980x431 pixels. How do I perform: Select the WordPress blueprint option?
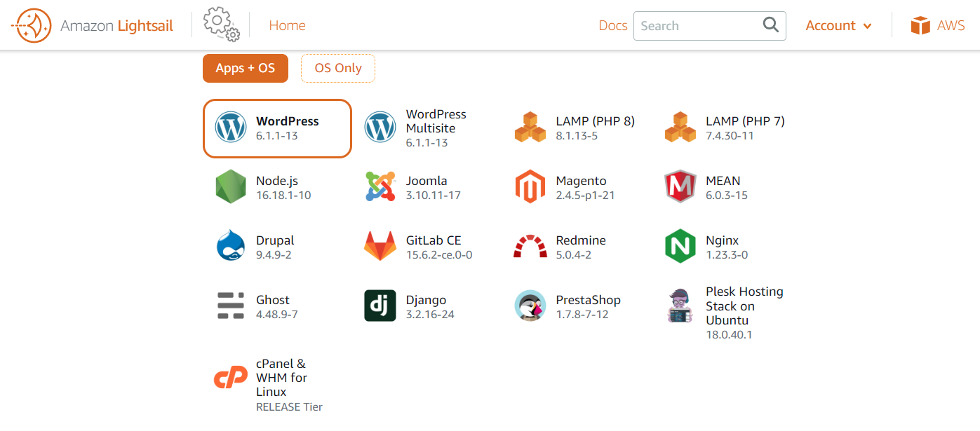coord(277,128)
